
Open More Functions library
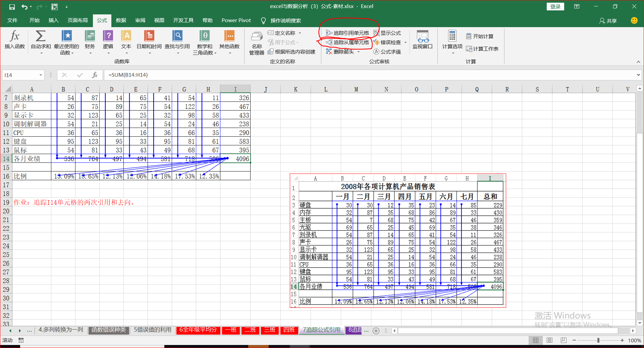pos(229,42)
